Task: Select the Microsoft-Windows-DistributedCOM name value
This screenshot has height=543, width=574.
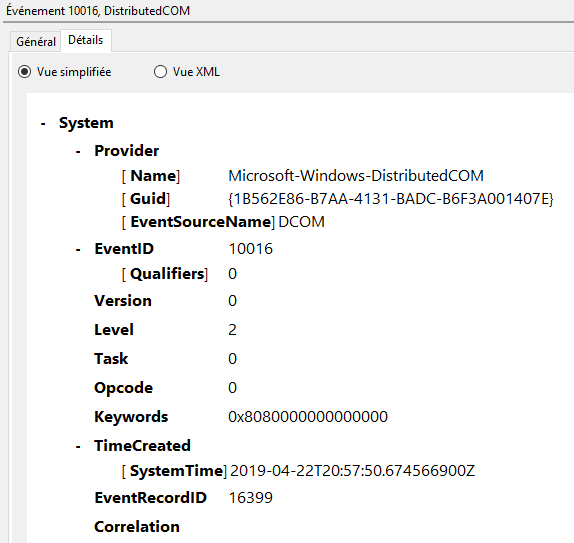Action: (356, 176)
